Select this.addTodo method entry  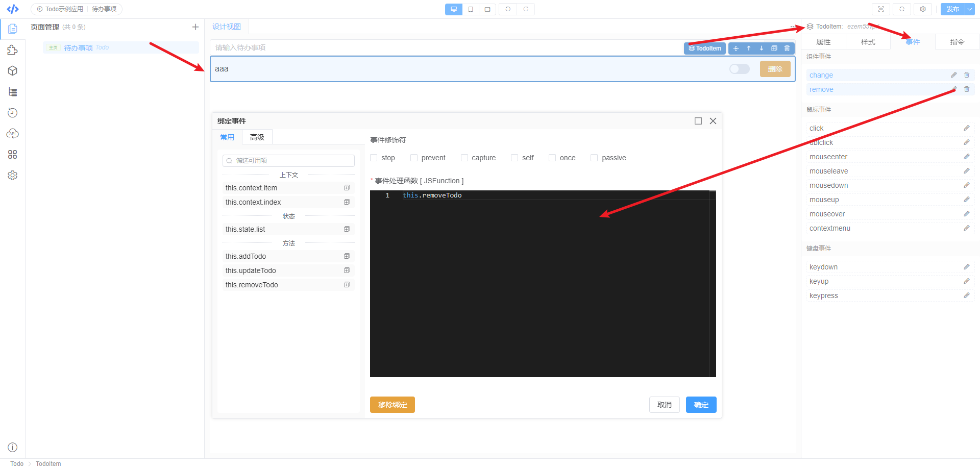click(288, 256)
